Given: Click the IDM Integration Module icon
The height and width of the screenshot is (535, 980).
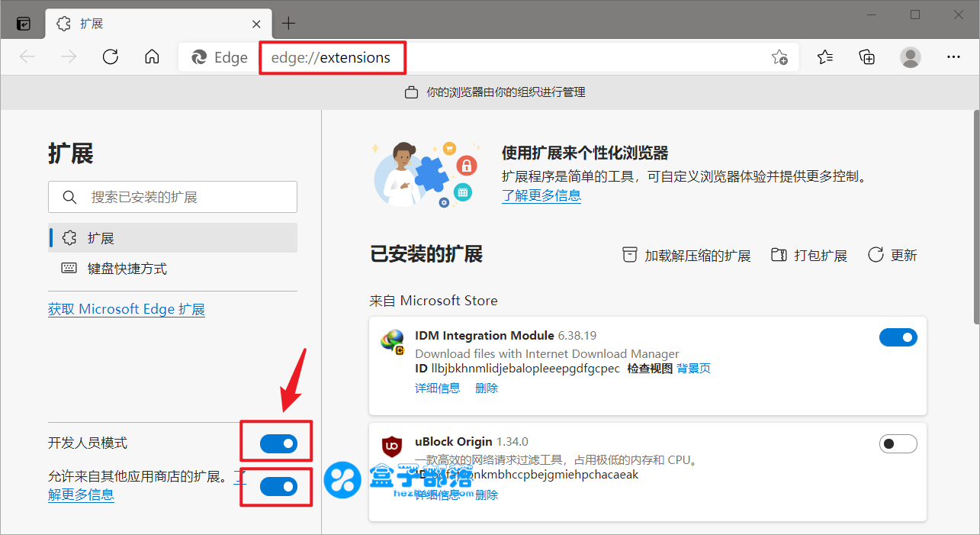Looking at the screenshot, I should [x=392, y=340].
